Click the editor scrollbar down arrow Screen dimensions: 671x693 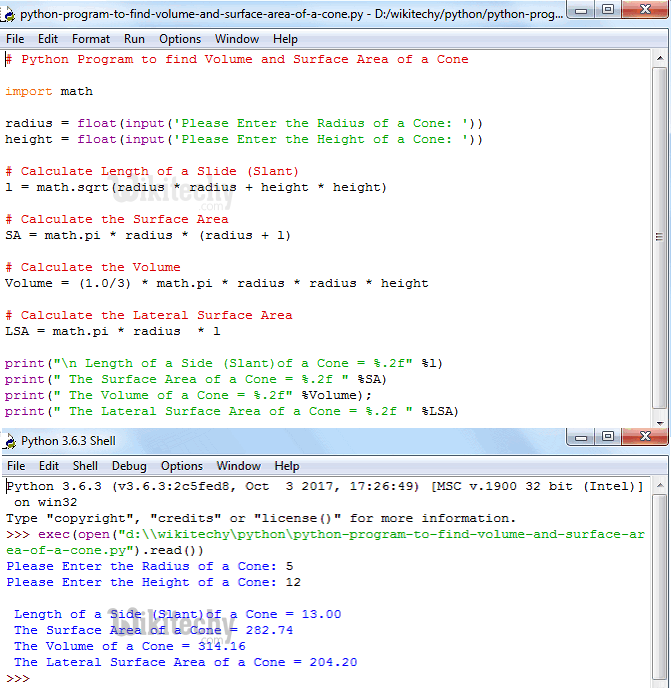coord(660,423)
